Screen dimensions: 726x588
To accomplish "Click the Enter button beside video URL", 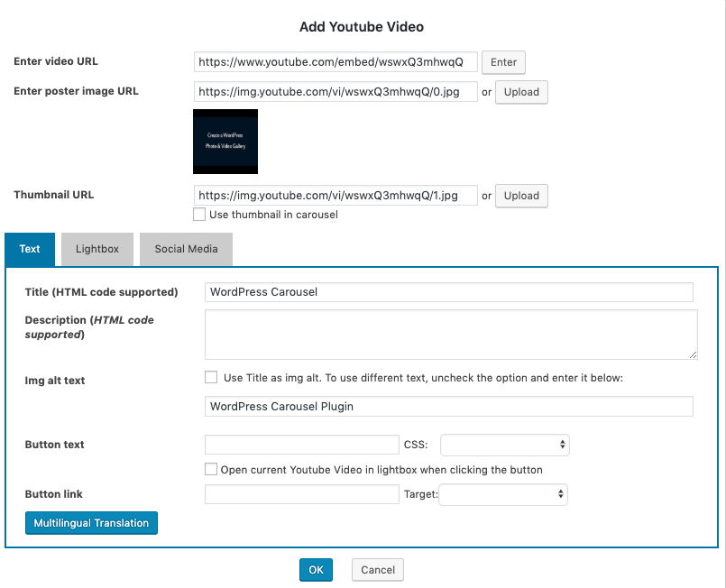I will pyautogui.click(x=503, y=62).
